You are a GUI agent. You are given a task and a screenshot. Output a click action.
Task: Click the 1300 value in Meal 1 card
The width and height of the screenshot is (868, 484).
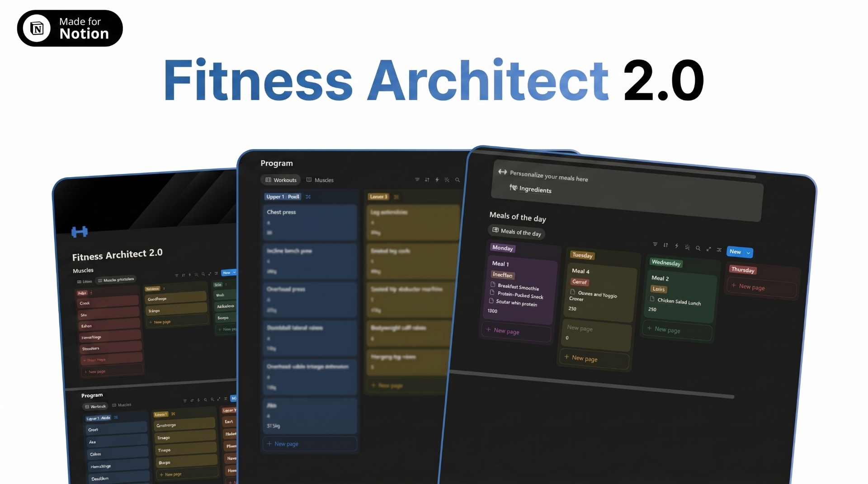click(492, 311)
